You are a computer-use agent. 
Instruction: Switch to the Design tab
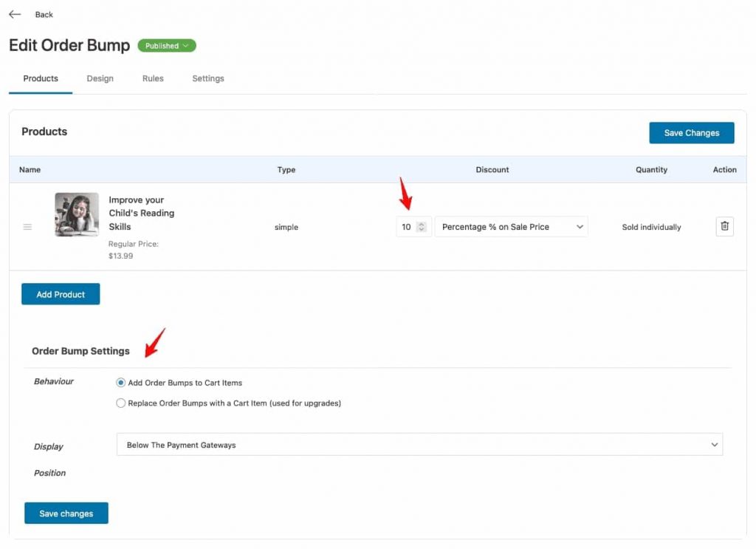[x=100, y=78]
